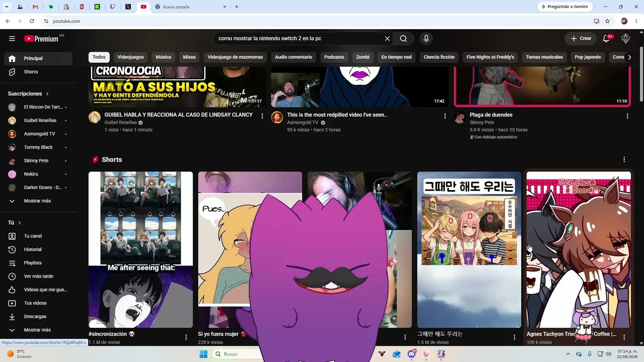Open Tu canal in the sidebar

(38, 236)
